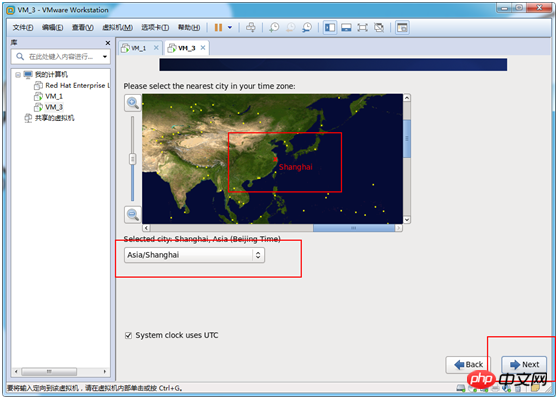Screen dimensions: 558x399
Task: Click the magnifier icon in library search
Action: point(20,57)
